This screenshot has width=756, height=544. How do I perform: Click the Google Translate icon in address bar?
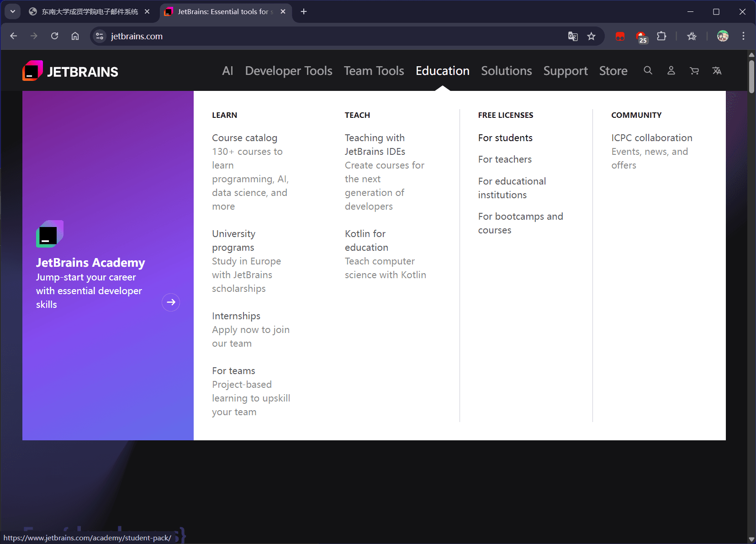pyautogui.click(x=573, y=37)
